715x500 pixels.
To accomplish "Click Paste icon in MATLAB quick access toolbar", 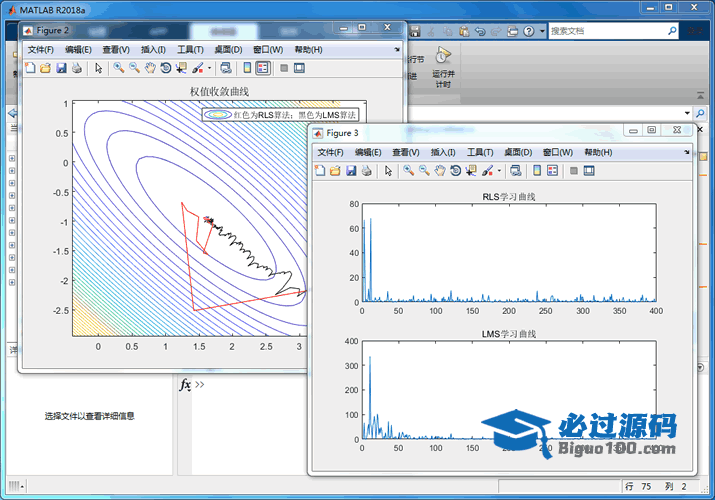I will [x=464, y=31].
